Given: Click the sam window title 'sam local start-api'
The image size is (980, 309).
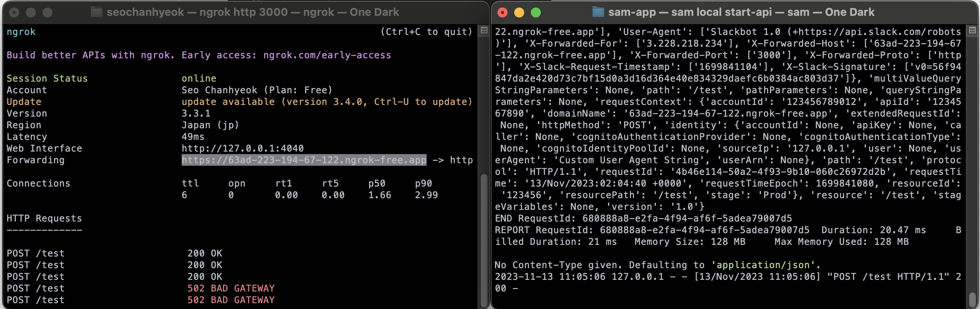Looking at the screenshot, I should tap(722, 12).
